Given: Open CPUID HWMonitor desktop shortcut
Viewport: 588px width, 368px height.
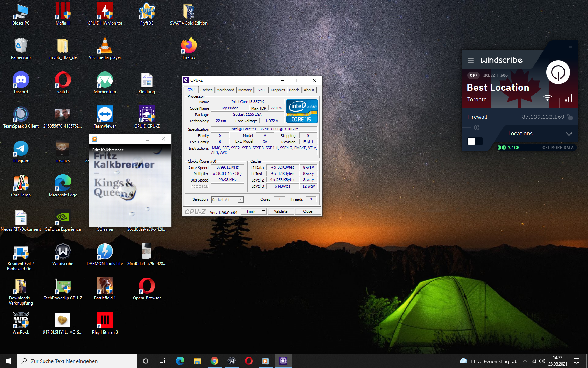Looking at the screenshot, I should (105, 14).
